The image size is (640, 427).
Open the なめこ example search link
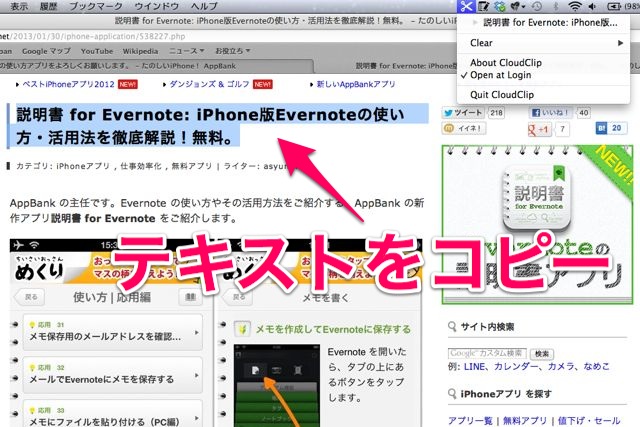[596, 367]
